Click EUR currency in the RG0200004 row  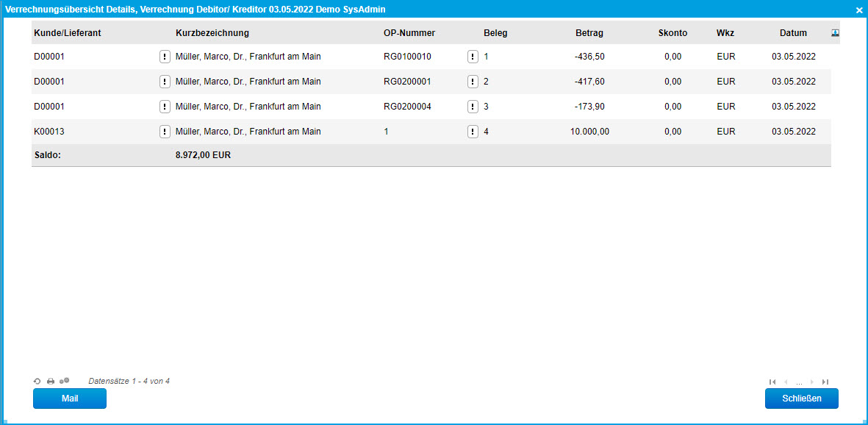tap(725, 107)
